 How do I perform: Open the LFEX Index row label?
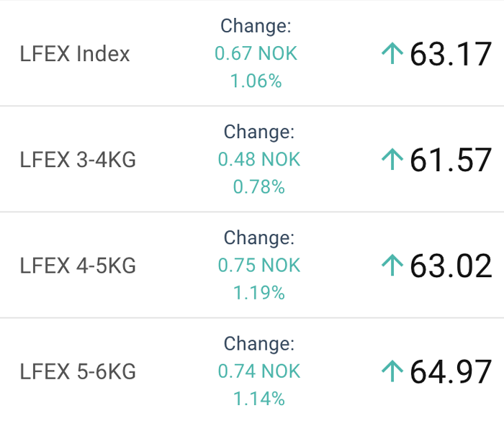coord(75,54)
